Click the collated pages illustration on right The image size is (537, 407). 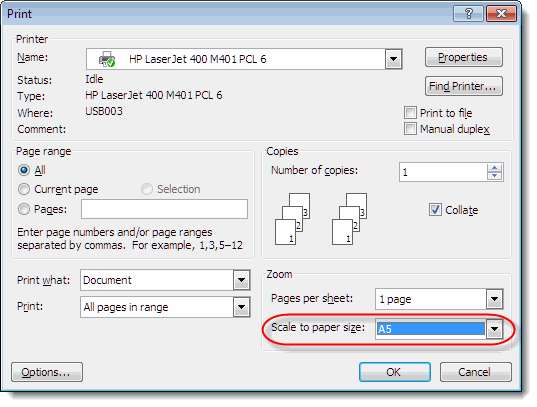(349, 219)
